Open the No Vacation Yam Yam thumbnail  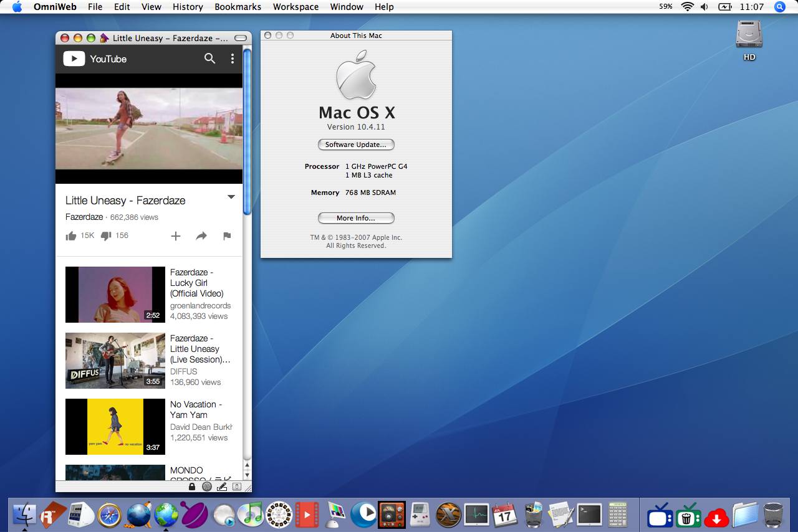115,427
